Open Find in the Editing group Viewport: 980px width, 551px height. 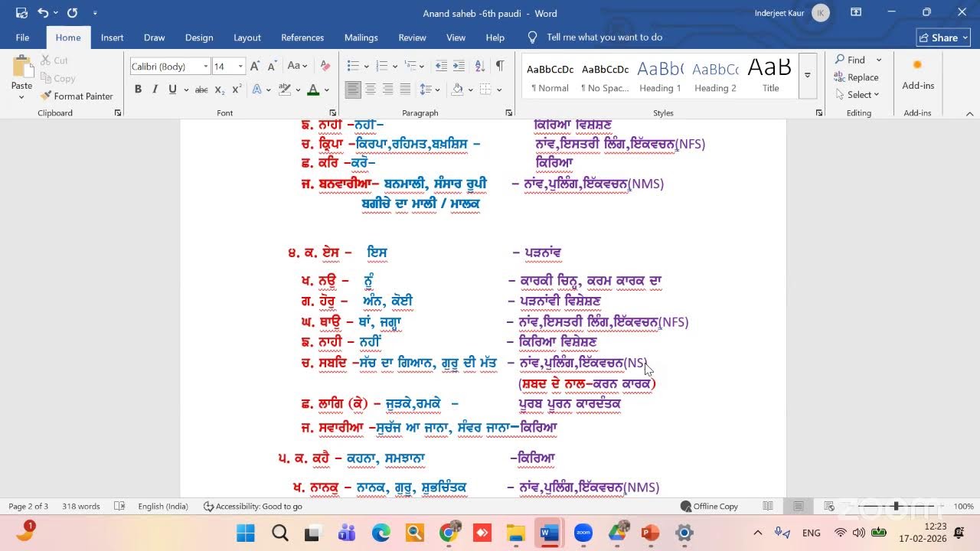(850, 60)
